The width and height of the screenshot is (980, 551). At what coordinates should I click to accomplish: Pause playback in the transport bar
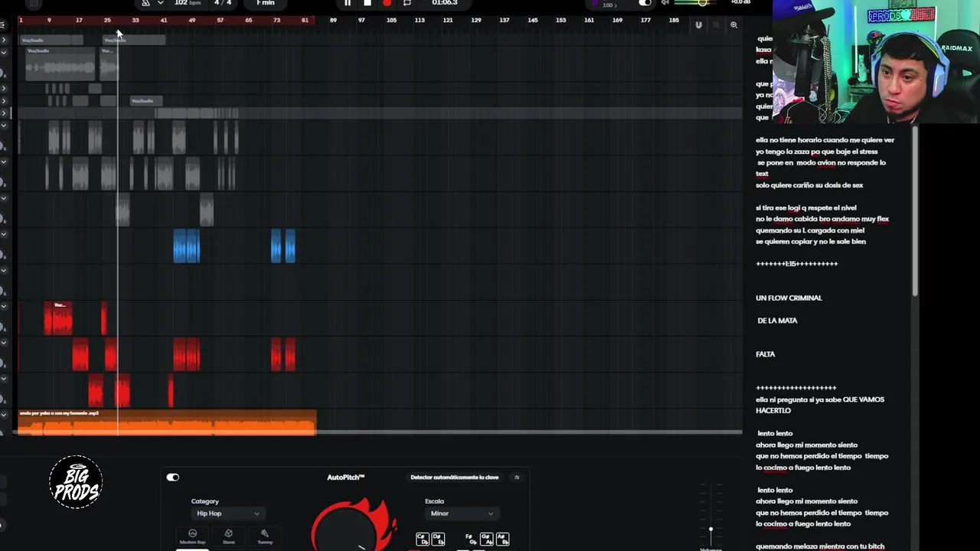click(348, 3)
